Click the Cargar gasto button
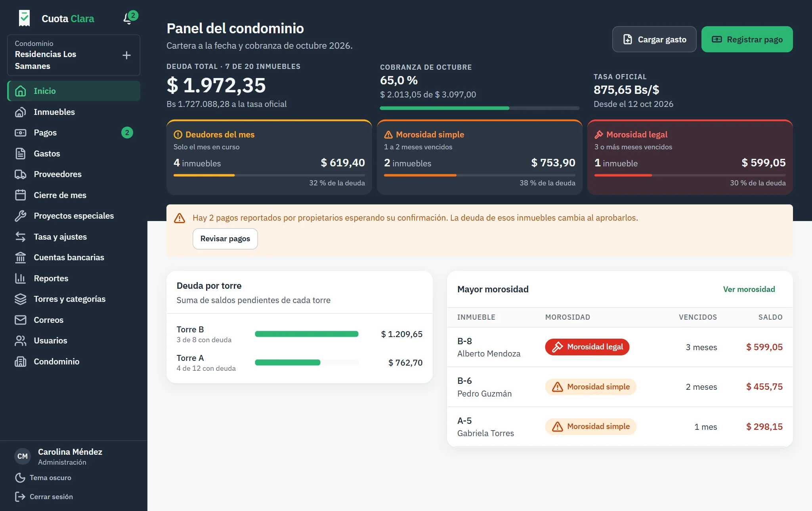The image size is (812, 511). (x=654, y=39)
